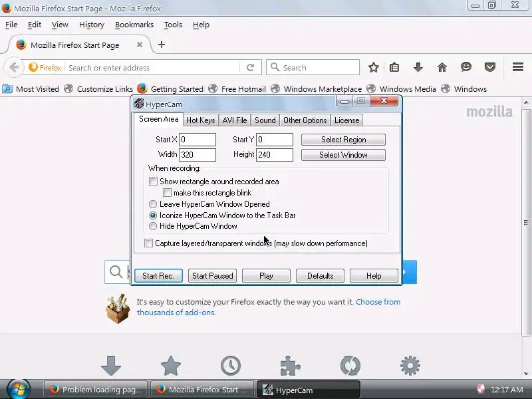The width and height of the screenshot is (532, 399).
Task: Open the Edit menu
Action: click(x=35, y=25)
